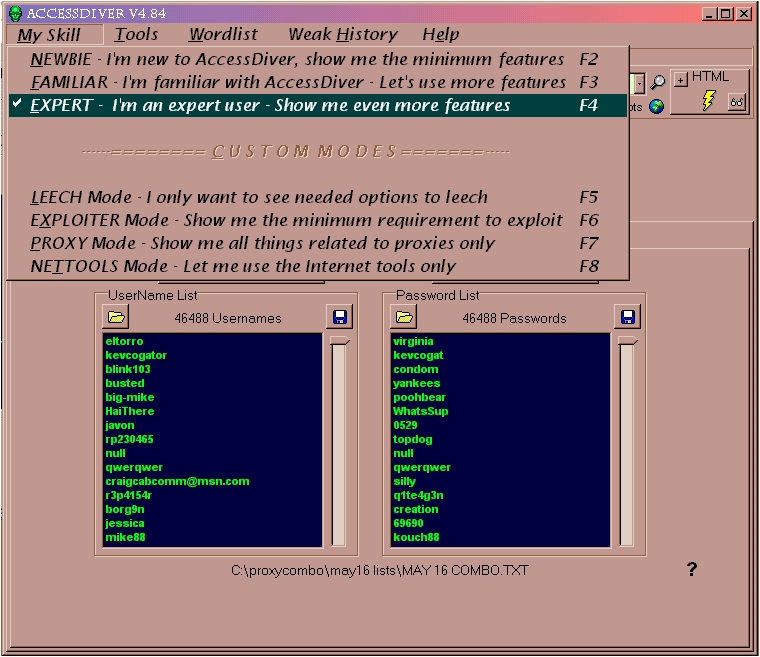This screenshot has width=760, height=657.
Task: Select username mike88
Action: [125, 538]
